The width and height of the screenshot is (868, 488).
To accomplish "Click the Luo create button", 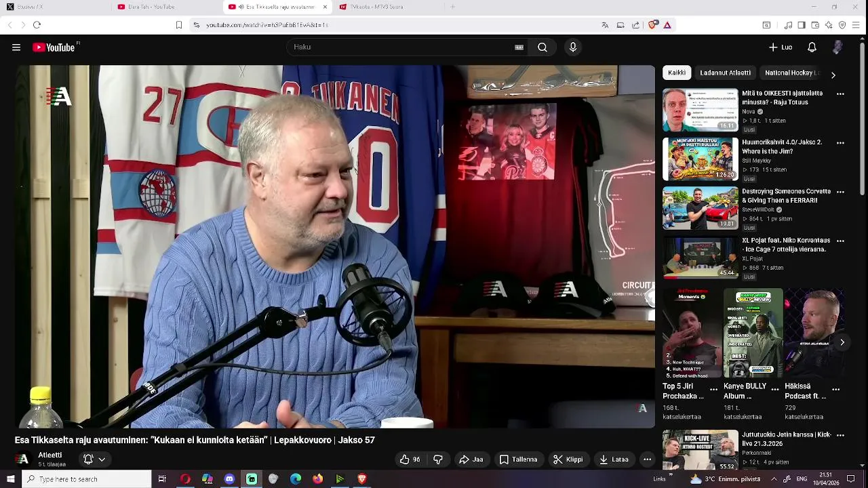I will tap(781, 47).
